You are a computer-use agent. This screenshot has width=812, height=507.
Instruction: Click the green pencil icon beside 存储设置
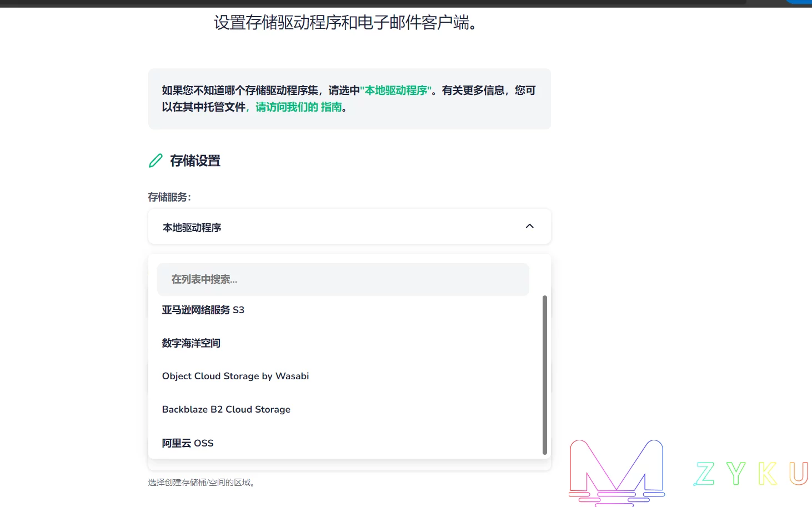(156, 160)
